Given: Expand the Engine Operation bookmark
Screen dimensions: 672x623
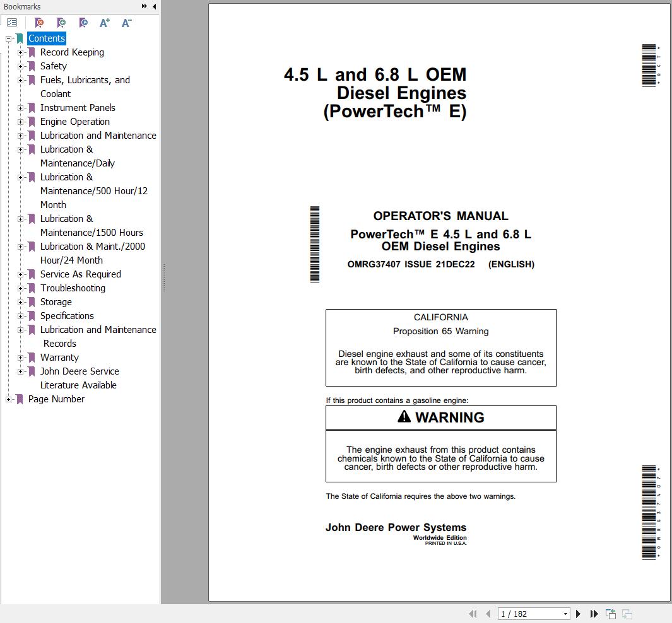Looking at the screenshot, I should coord(20,122).
